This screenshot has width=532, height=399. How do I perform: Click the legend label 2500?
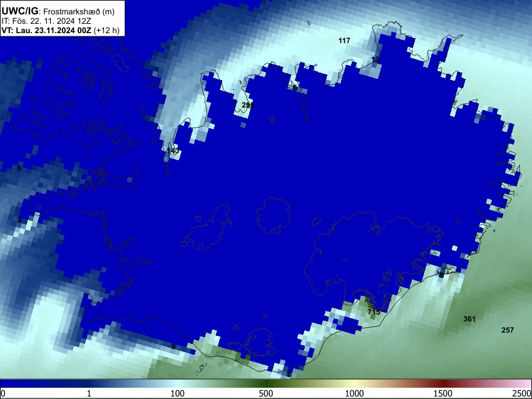[522, 393]
